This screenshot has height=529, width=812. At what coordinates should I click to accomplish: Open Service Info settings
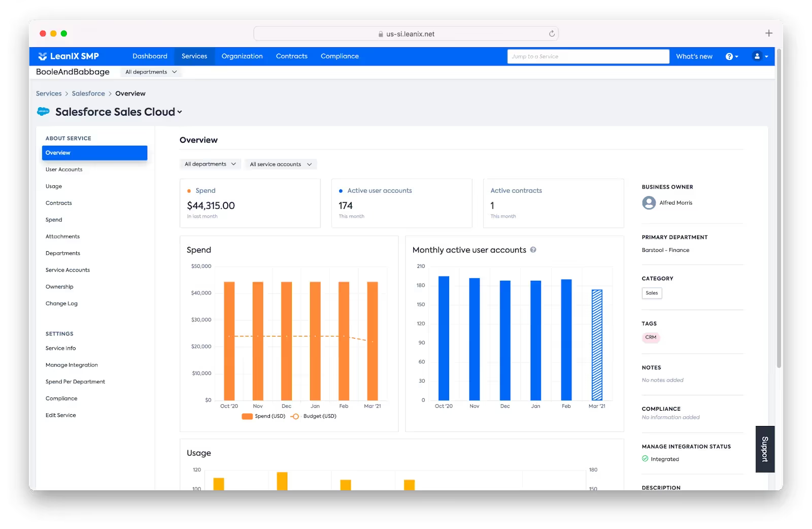(60, 348)
